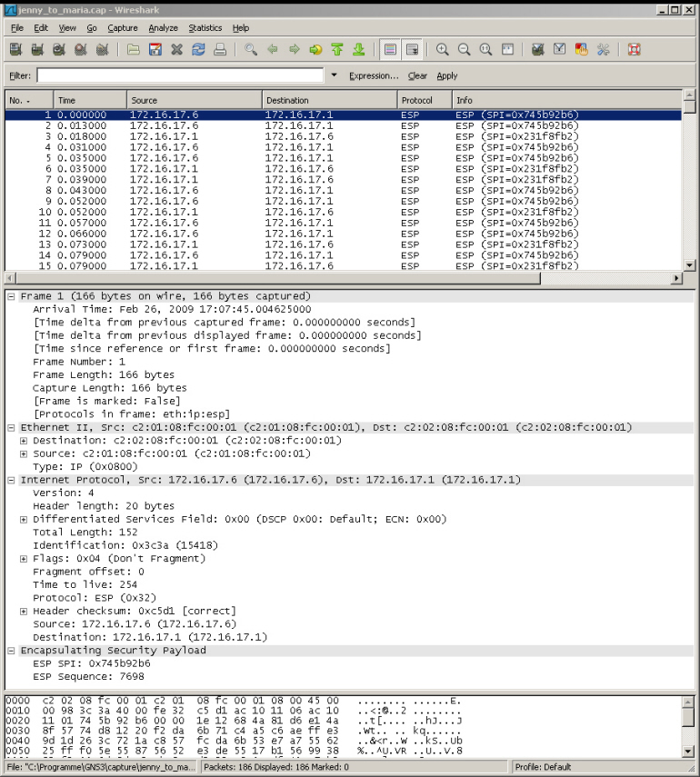This screenshot has width=700, height=777.
Task: Select the ESP Sequence: 7698 line
Action: point(88,677)
